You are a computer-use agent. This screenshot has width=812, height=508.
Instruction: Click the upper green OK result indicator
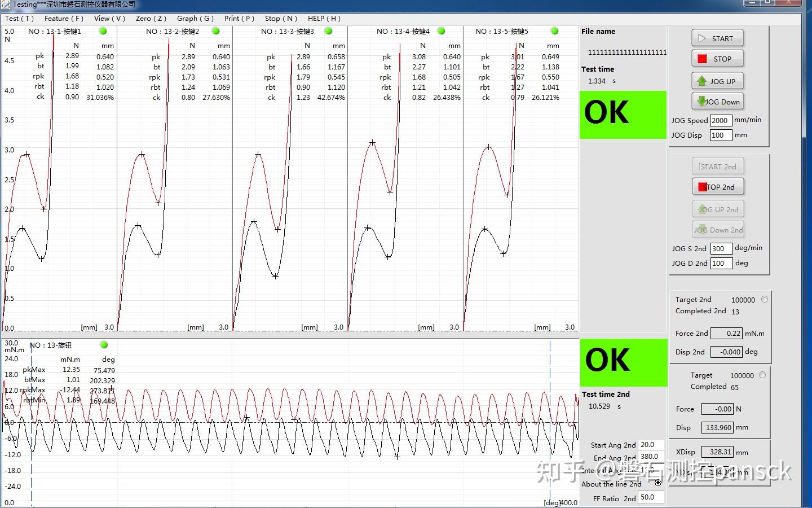[623, 115]
